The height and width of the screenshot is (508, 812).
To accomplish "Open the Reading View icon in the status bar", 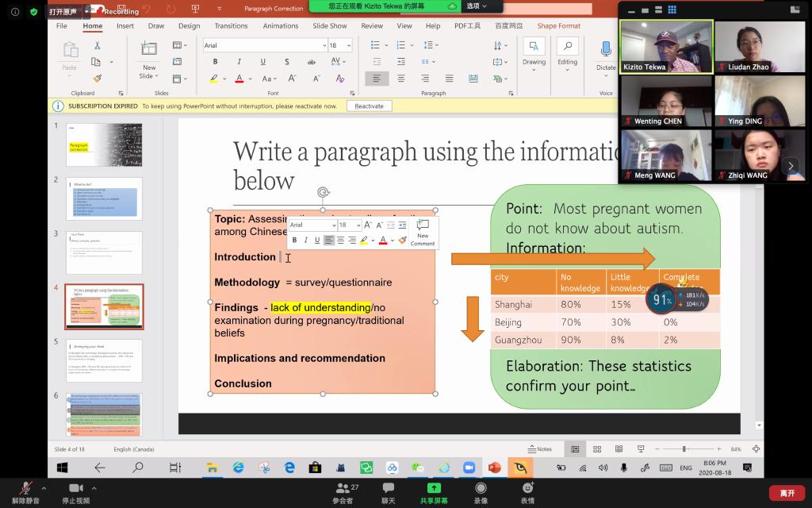I will pos(619,449).
